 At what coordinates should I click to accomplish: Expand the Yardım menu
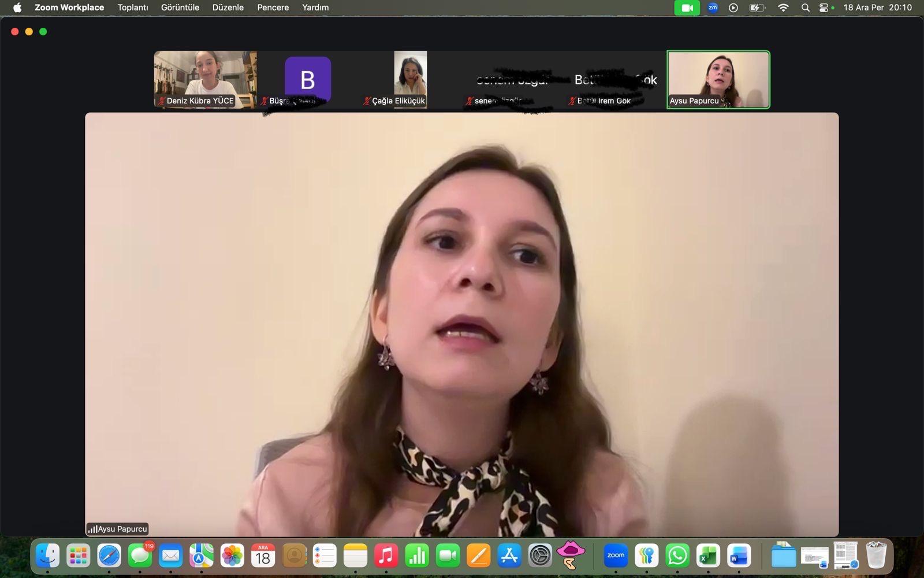(315, 8)
